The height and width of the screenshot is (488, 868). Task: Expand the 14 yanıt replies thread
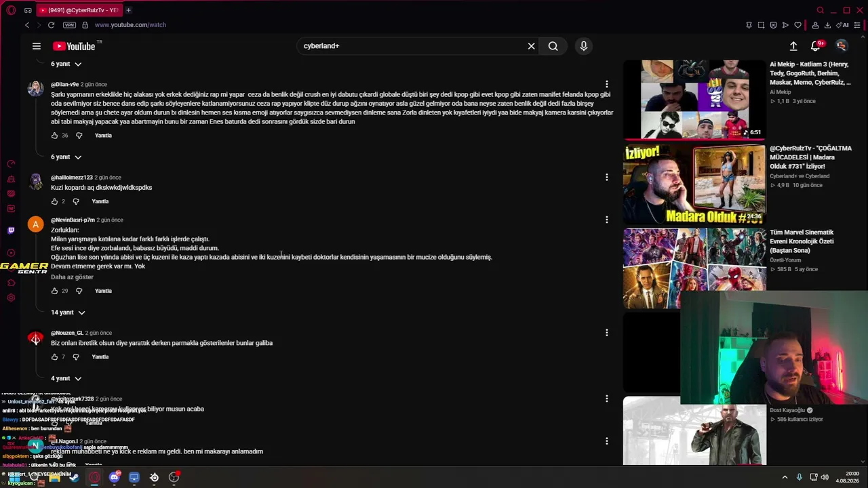68,312
